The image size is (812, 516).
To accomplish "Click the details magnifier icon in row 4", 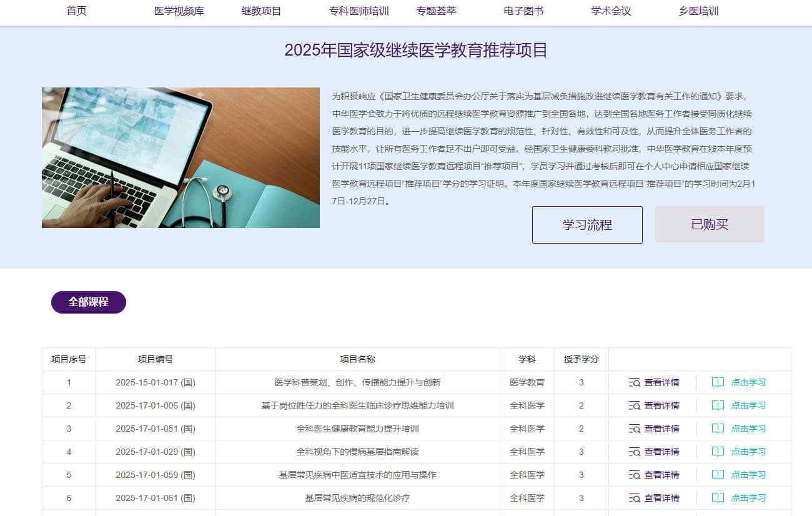I will [634, 452].
